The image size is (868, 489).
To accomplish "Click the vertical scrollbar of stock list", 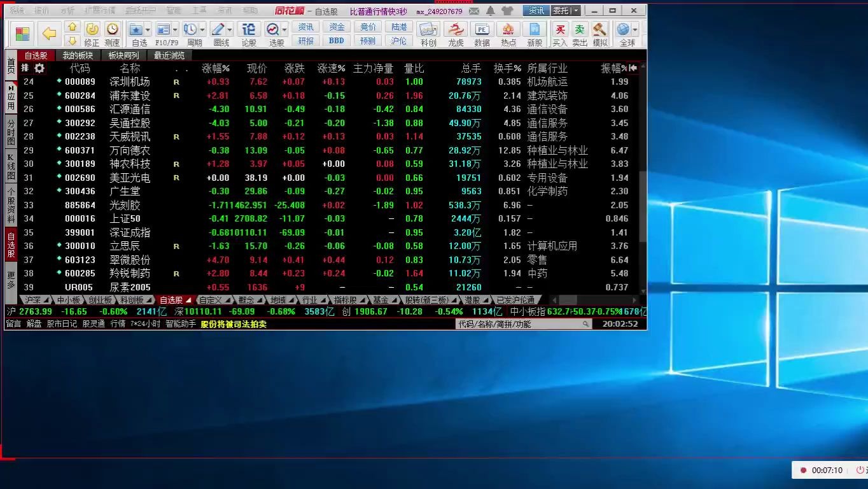I will pyautogui.click(x=643, y=207).
